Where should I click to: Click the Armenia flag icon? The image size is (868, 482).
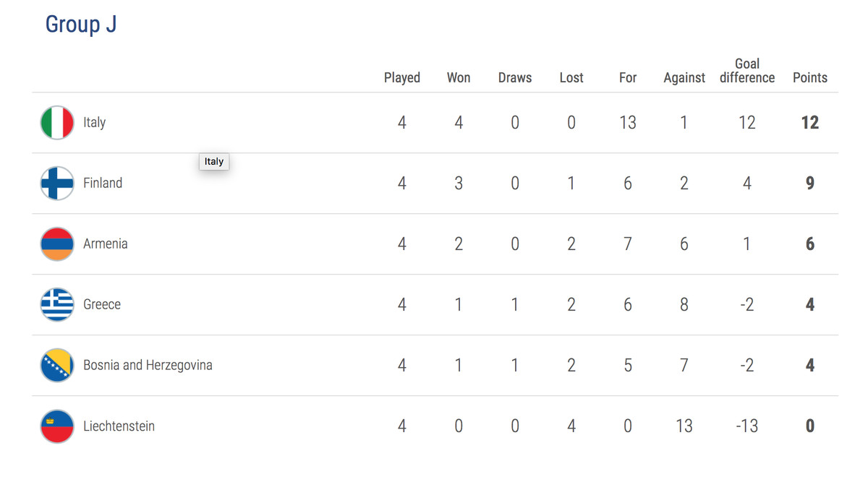click(x=57, y=244)
